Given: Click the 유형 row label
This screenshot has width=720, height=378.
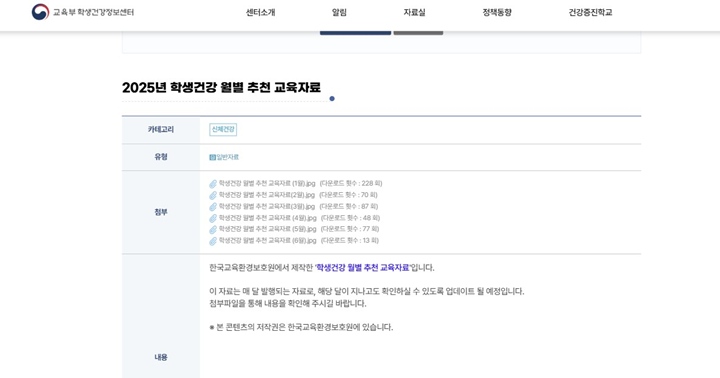Looking at the screenshot, I should [x=161, y=157].
